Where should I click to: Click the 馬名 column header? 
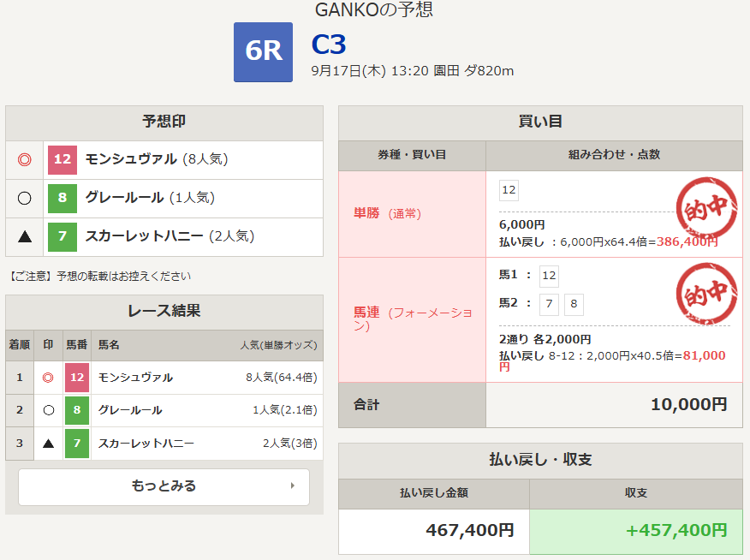(109, 345)
